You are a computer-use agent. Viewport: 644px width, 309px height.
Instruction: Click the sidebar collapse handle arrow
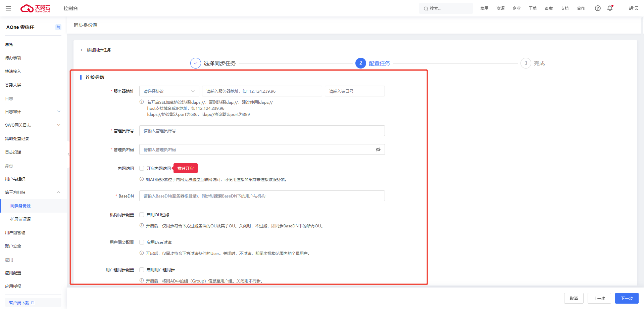pos(68,154)
